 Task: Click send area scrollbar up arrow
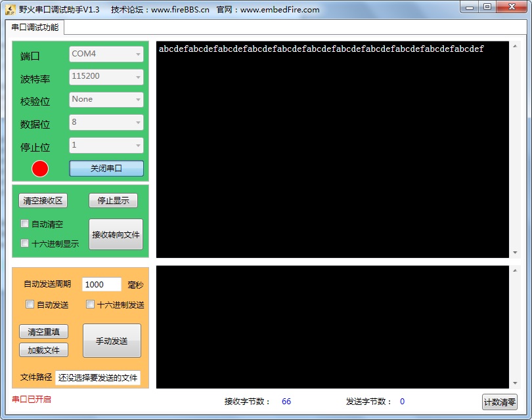pos(515,270)
